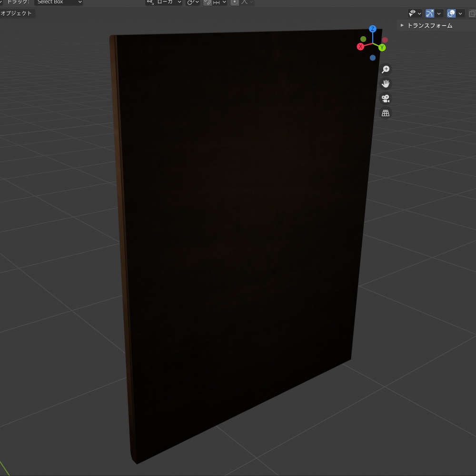Open the ローカル transform orientation dropdown

click(164, 2)
